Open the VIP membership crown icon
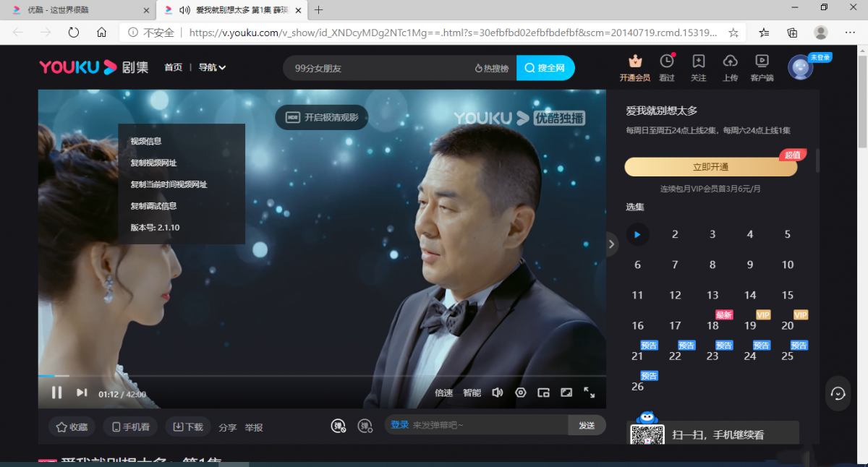Image resolution: width=868 pixels, height=467 pixels. 635,67
